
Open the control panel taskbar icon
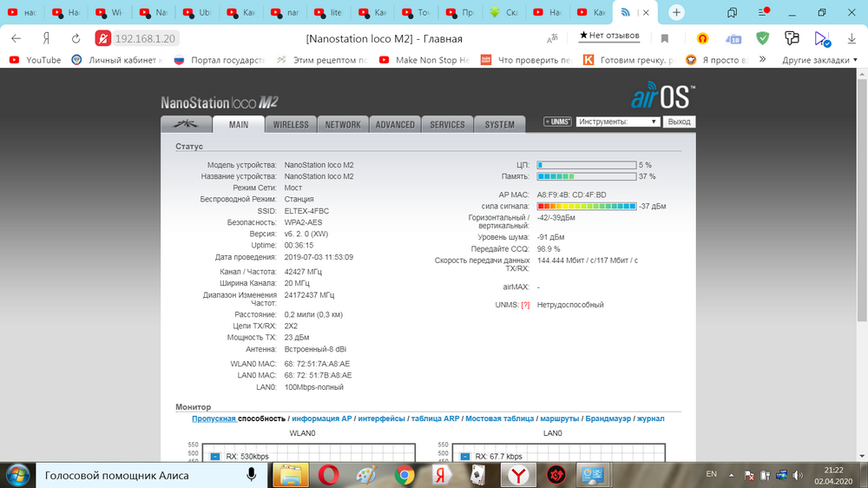tap(592, 475)
